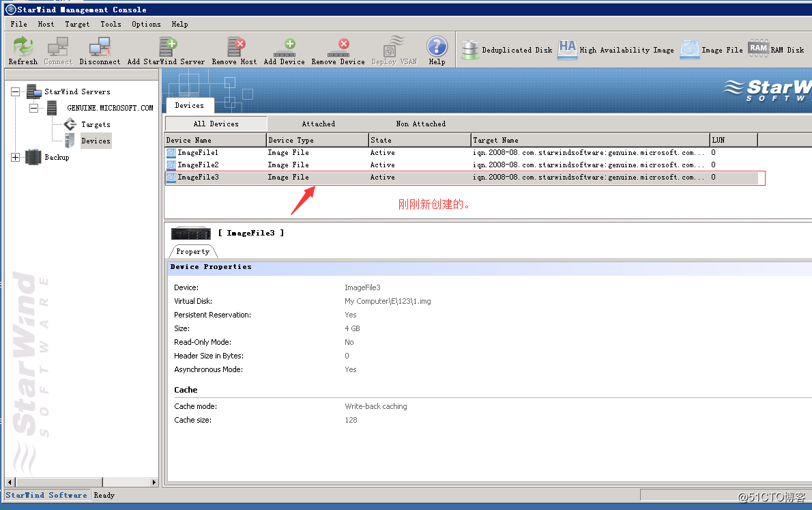Image resolution: width=812 pixels, height=510 pixels.
Task: Sort by Device Type column header
Action: tap(317, 140)
